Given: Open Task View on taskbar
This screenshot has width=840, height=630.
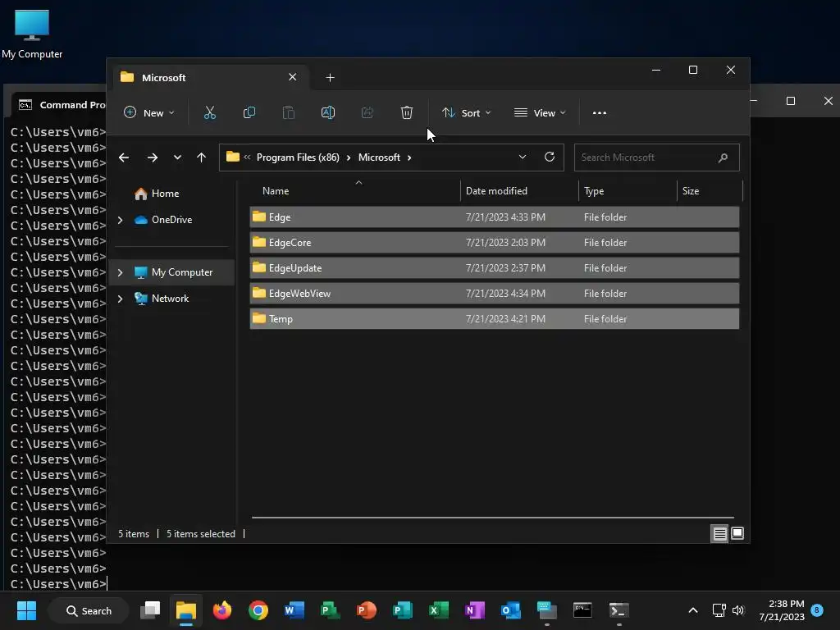Looking at the screenshot, I should 151,610.
